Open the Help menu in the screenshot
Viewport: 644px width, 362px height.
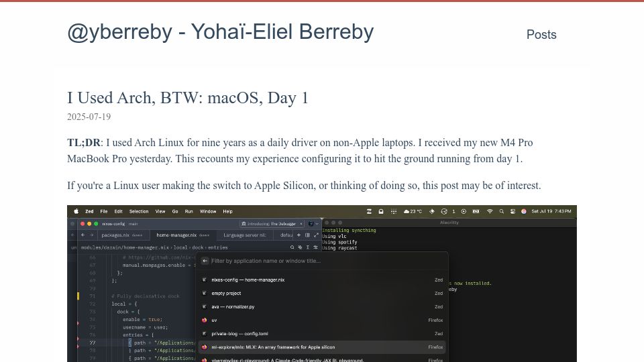(227, 211)
